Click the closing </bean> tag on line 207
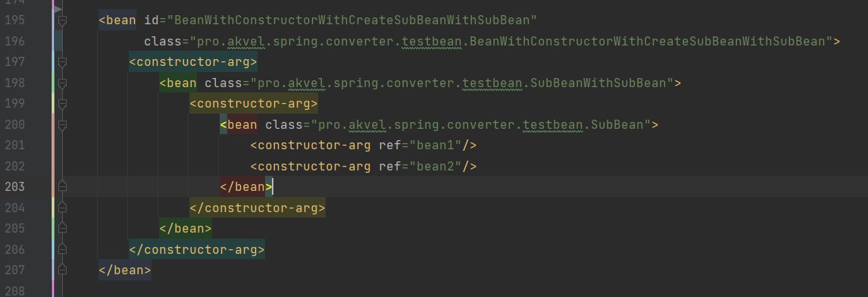The width and height of the screenshot is (868, 297). [x=124, y=270]
